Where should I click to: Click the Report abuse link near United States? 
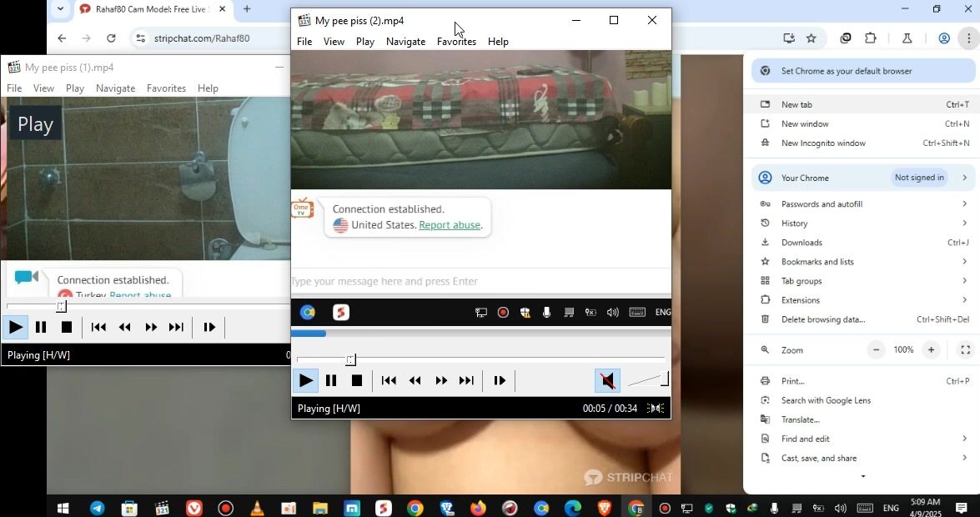449,225
